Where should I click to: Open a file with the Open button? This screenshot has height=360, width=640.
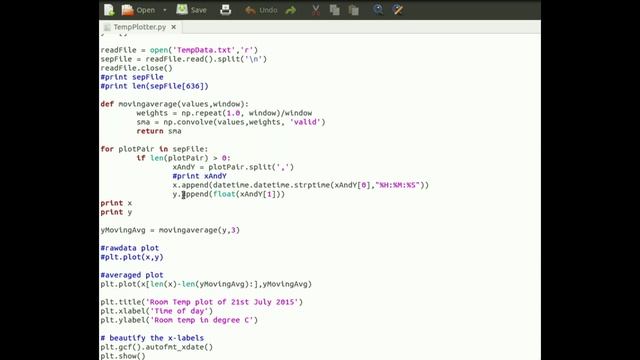[139, 10]
